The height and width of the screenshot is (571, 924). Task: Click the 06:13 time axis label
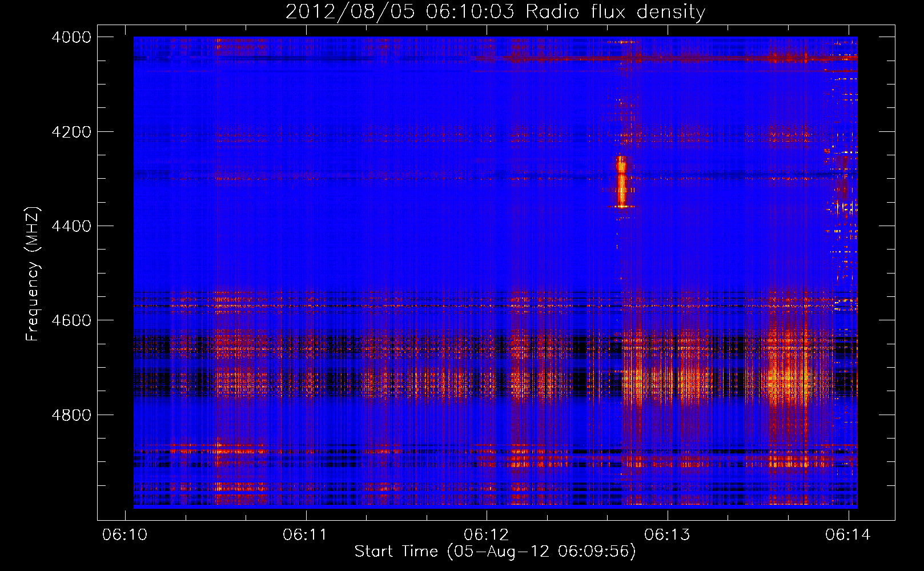point(667,534)
